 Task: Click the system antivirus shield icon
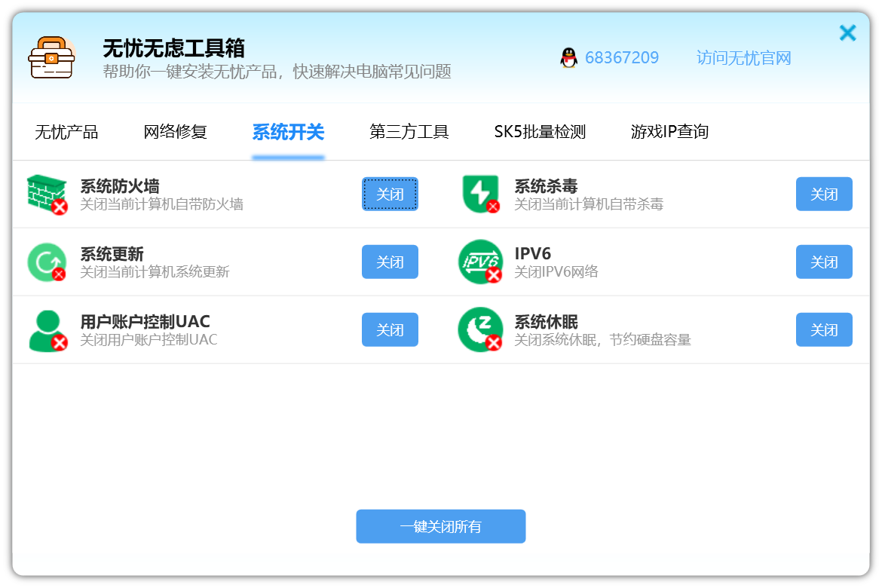(480, 194)
